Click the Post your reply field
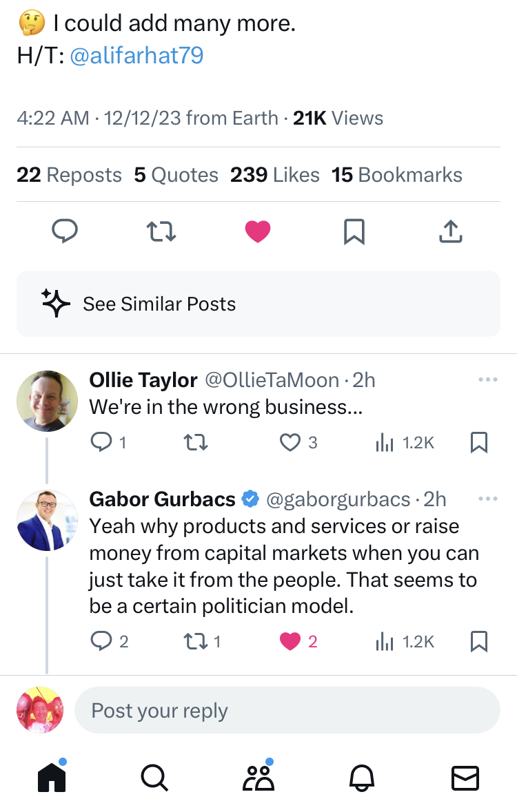The width and height of the screenshot is (517, 812). (x=286, y=710)
